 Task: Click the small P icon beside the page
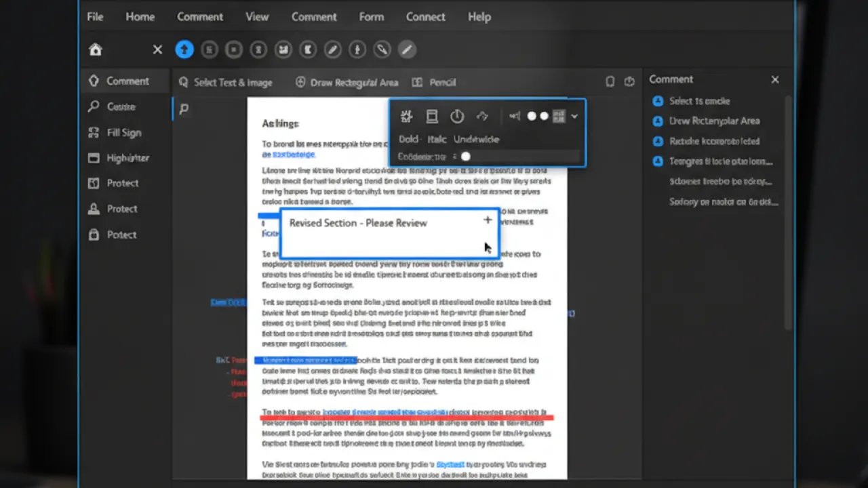184,108
